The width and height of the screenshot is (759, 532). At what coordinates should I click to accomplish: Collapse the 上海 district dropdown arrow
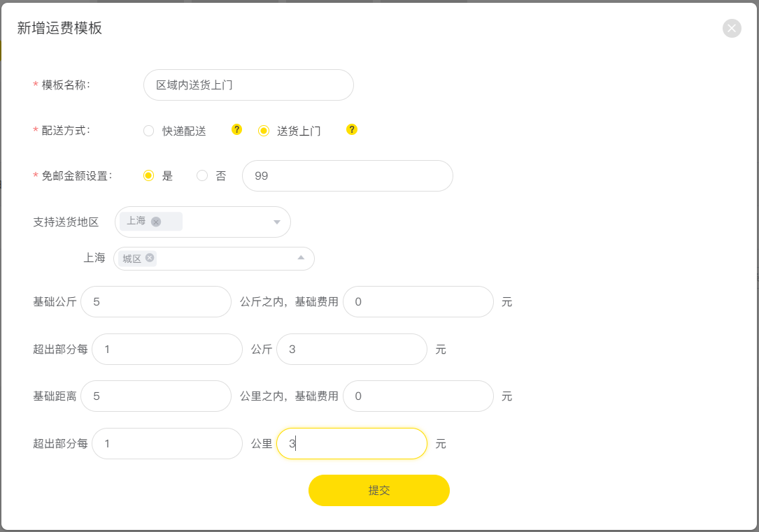click(x=301, y=258)
